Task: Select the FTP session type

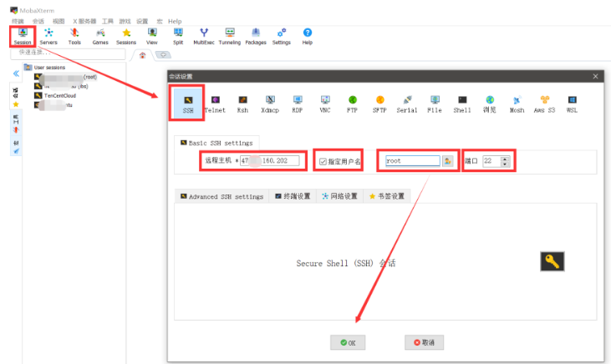Action: (352, 104)
